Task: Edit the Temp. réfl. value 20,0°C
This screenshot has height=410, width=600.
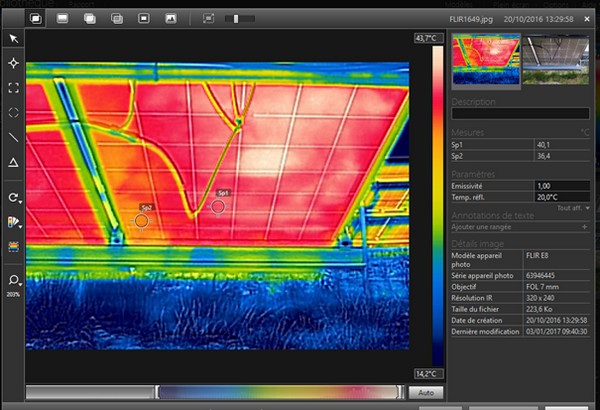Action: pos(562,197)
